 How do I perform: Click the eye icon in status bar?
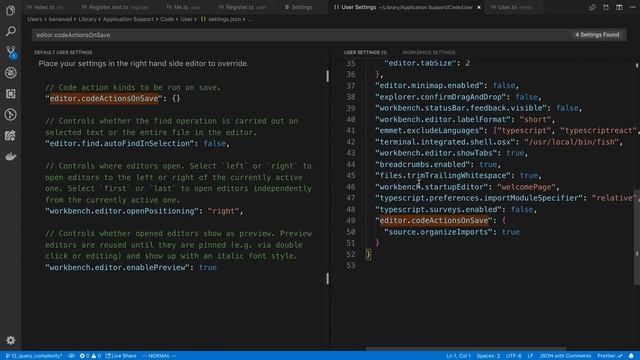[71, 356]
